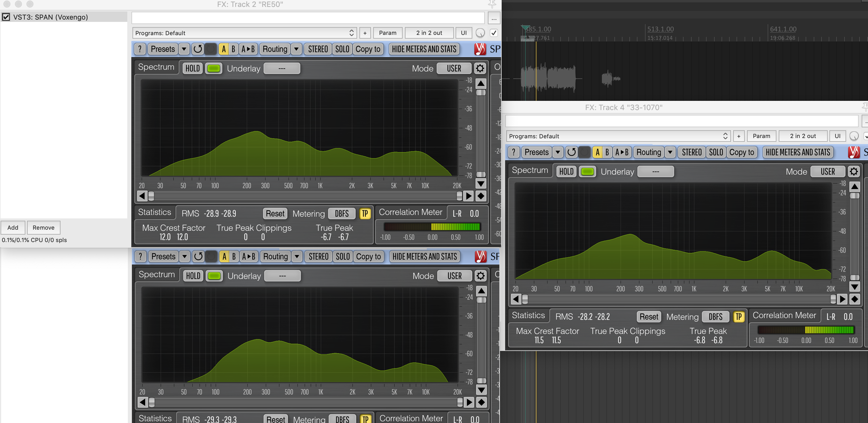Screen dimensions: 868x423
Task: Open the Routing dropdown arrow in bottom SPAN
Action: point(297,256)
